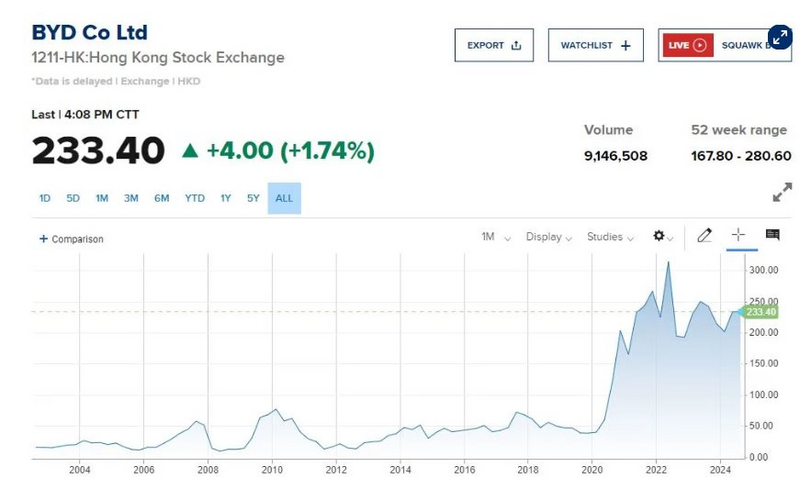
Task: Click the green up-triangle change indicator
Action: point(190,151)
